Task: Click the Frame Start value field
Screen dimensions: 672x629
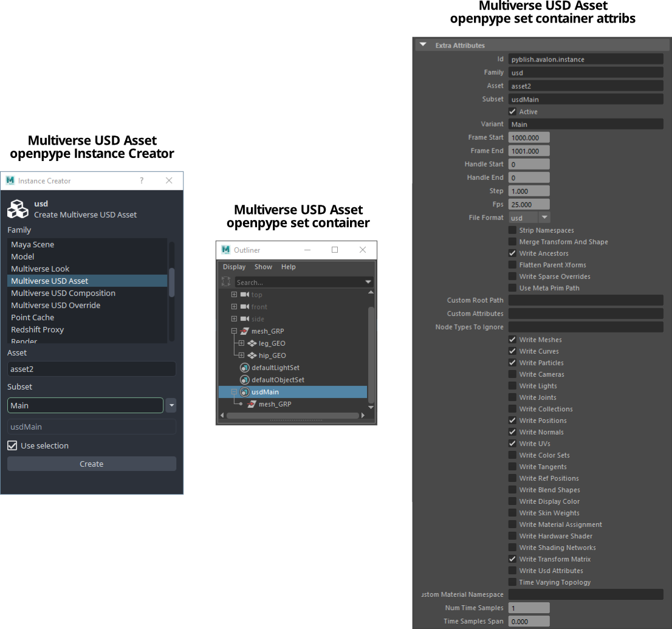Action: coord(529,137)
